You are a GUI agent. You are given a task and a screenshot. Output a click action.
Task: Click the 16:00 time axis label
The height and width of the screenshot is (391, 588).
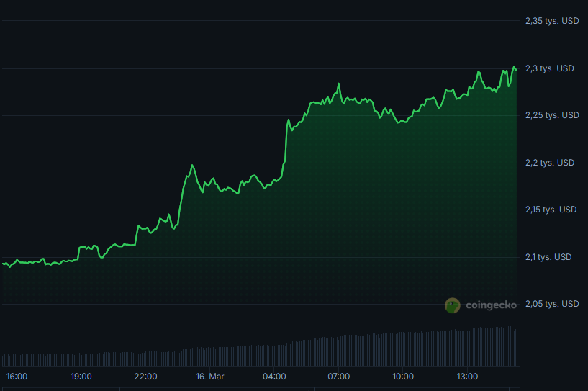coord(17,377)
